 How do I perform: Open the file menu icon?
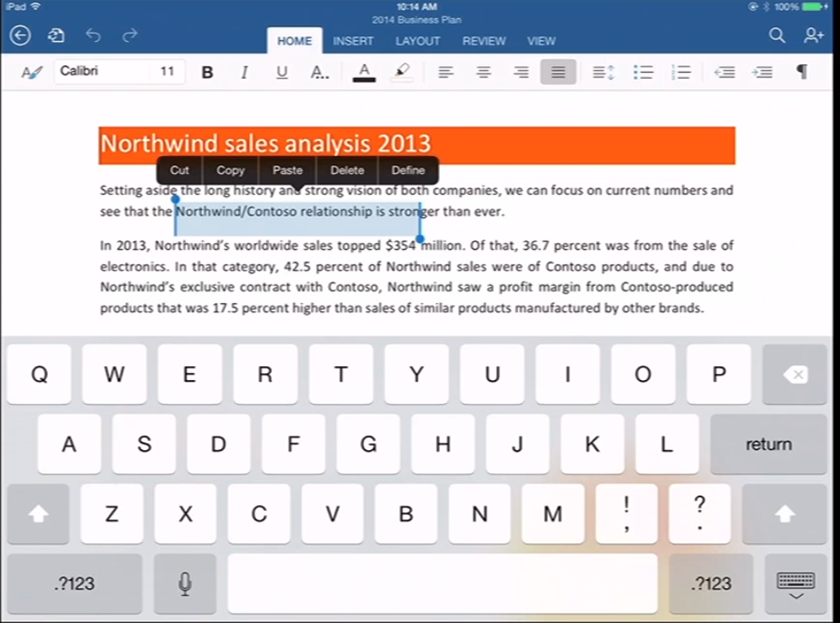coord(57,35)
